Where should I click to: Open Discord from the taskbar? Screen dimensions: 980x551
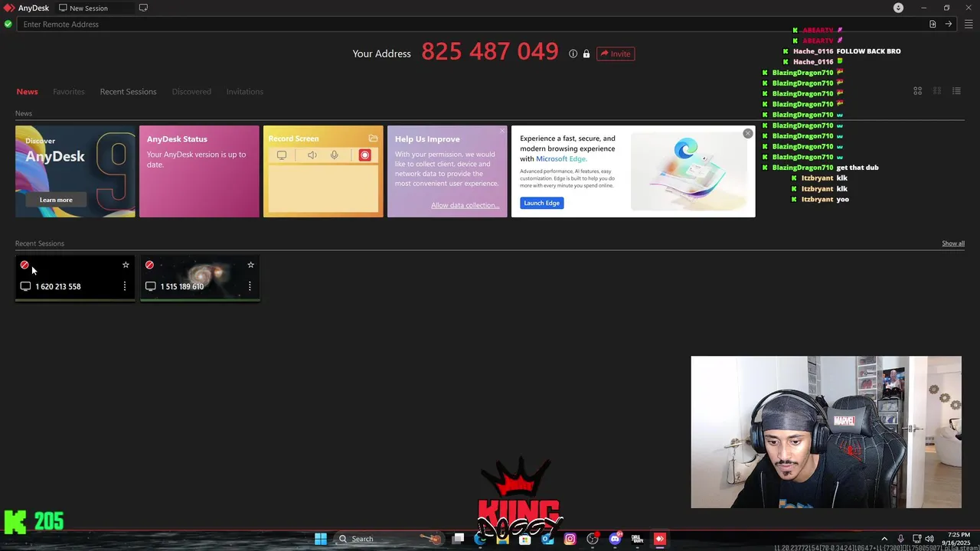[x=615, y=539]
